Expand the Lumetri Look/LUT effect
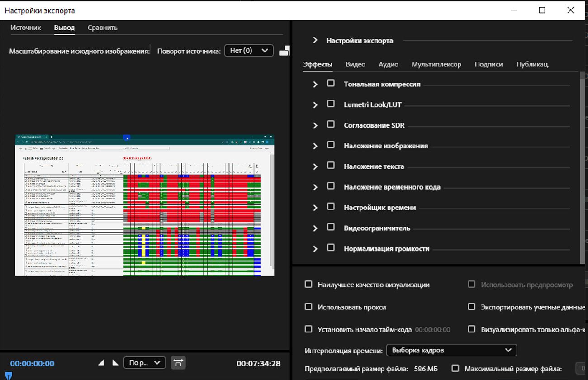Image resolution: width=588 pixels, height=380 pixels. (x=315, y=105)
